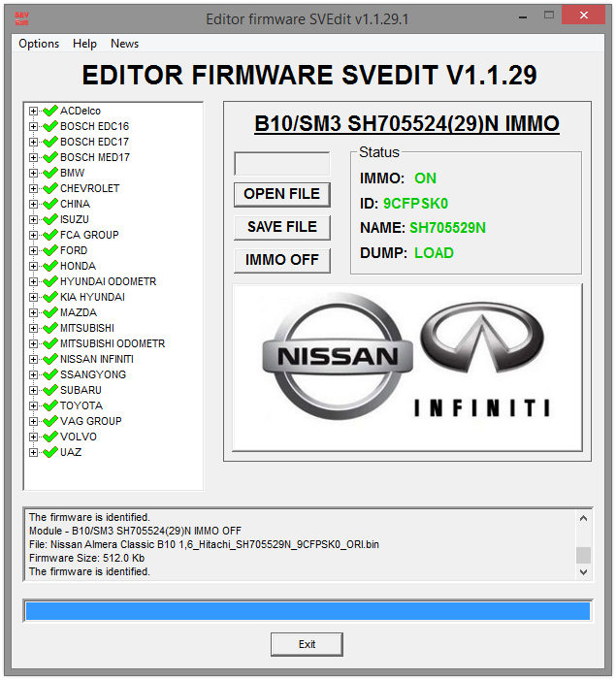Image resolution: width=616 pixels, height=680 pixels.
Task: Expand the BOSCH EDC17 tree node
Action: (x=33, y=142)
